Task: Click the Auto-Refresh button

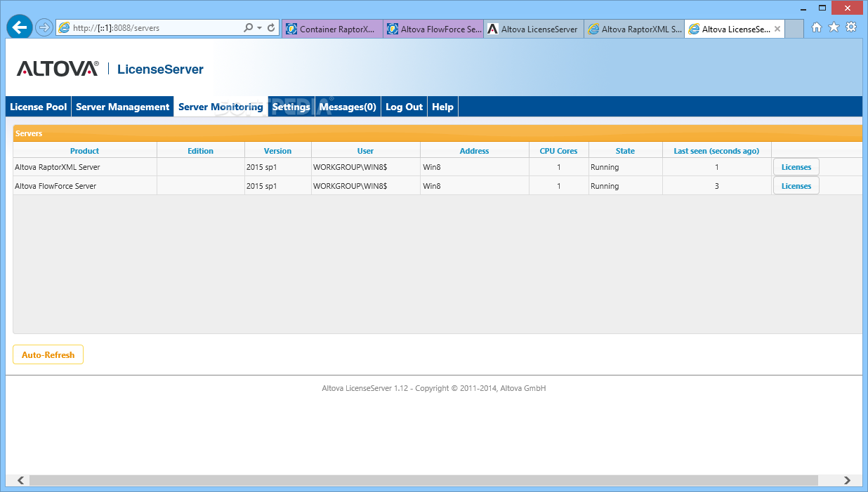Action: pos(48,355)
